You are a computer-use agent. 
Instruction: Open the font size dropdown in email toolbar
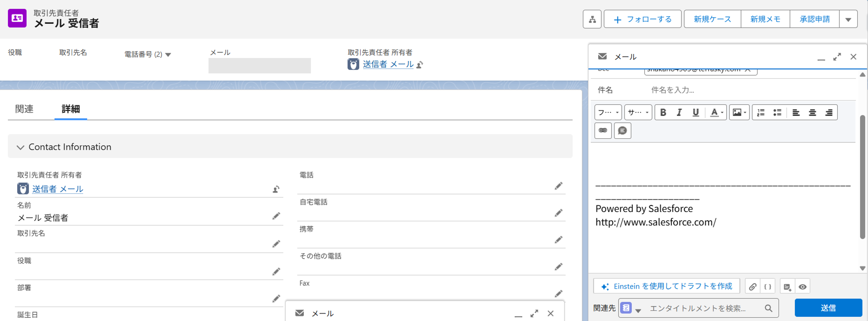638,112
